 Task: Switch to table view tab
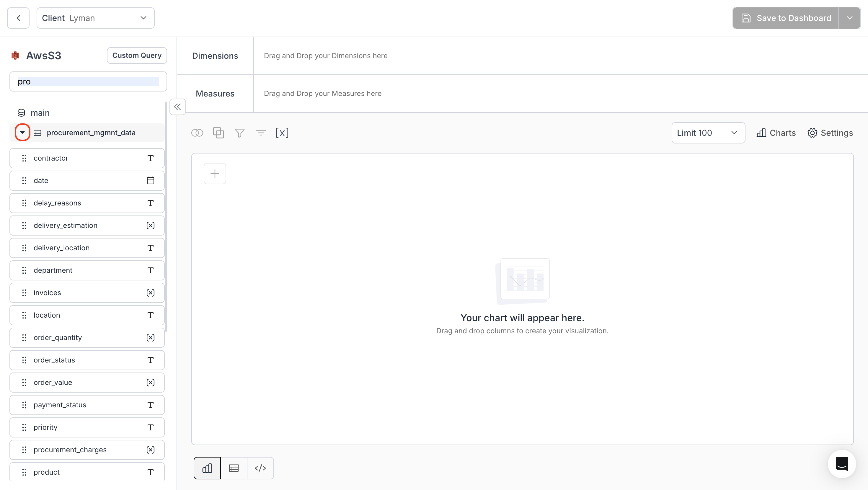(x=234, y=468)
